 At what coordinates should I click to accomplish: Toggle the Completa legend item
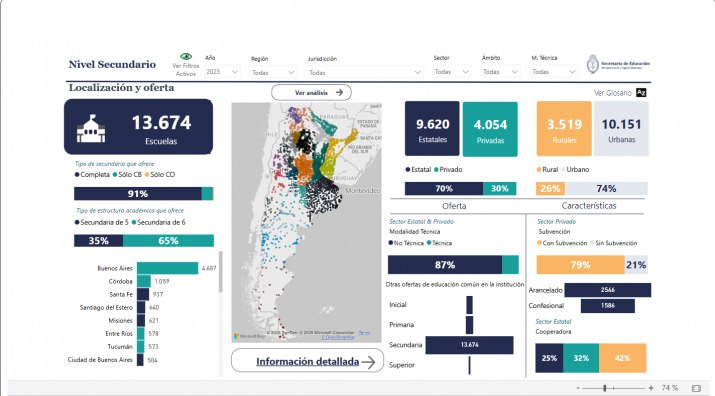[93, 175]
